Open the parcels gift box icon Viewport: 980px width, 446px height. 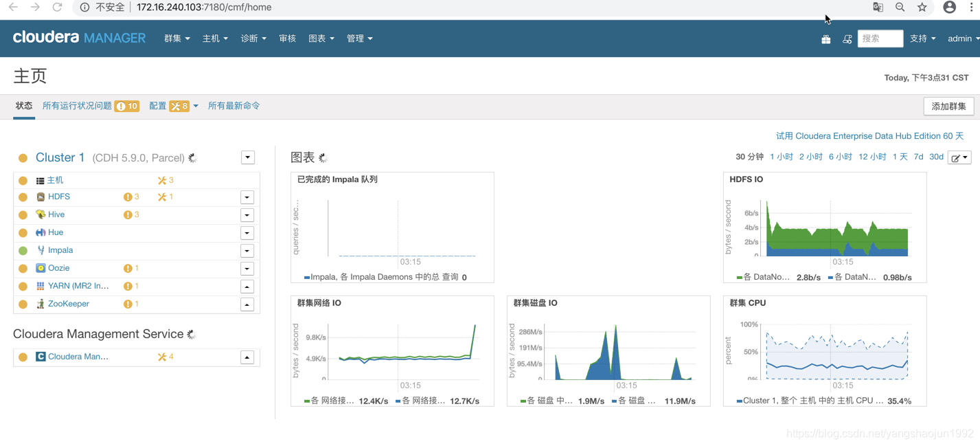tap(825, 39)
